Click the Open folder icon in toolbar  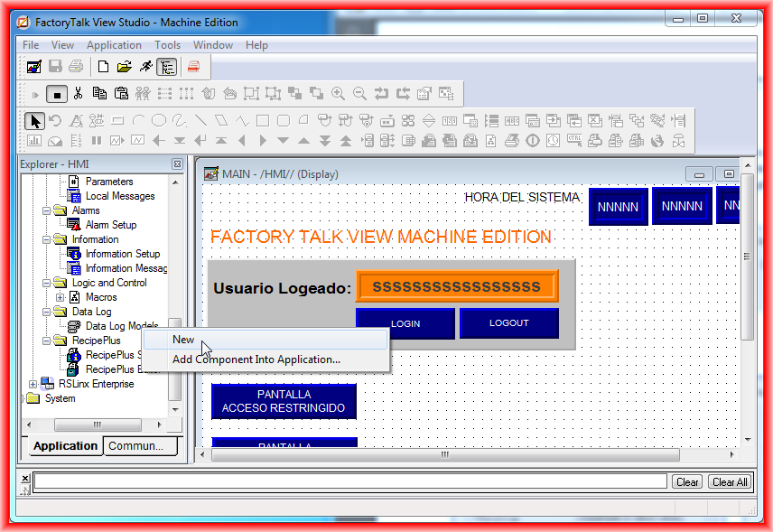click(125, 67)
